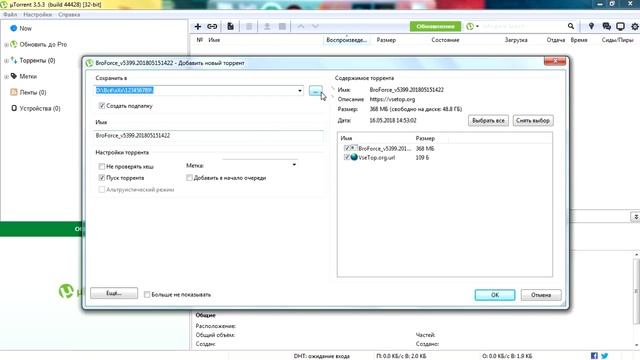640x360 pixels.
Task: Click the remote monitor toolbar icon
Action: click(x=620, y=27)
